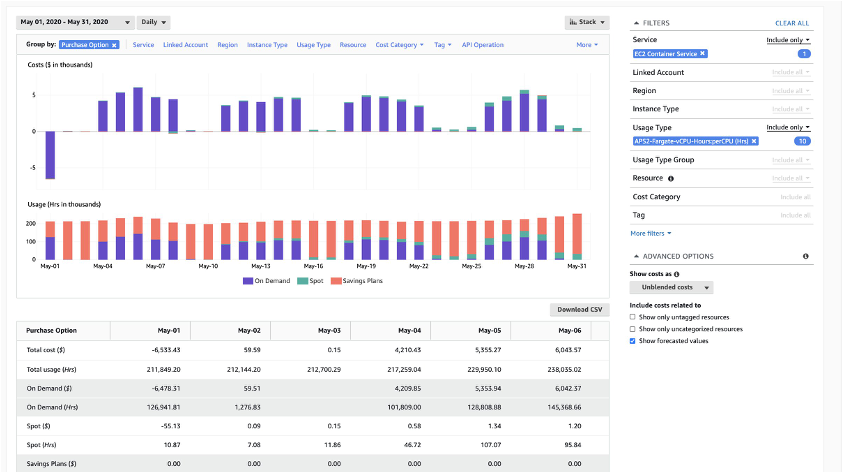Collapse the Advanced Options section arrow
The height and width of the screenshot is (472, 842).
click(637, 256)
